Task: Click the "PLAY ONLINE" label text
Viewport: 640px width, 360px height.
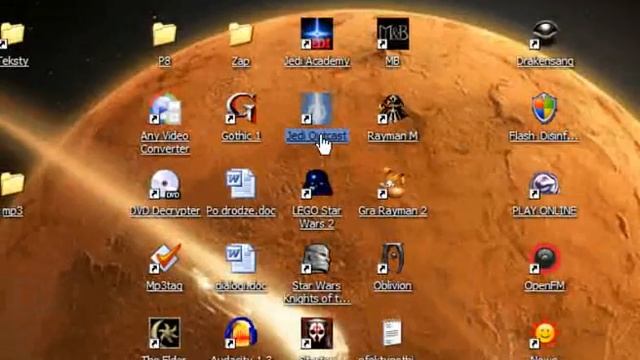Action: (x=544, y=211)
